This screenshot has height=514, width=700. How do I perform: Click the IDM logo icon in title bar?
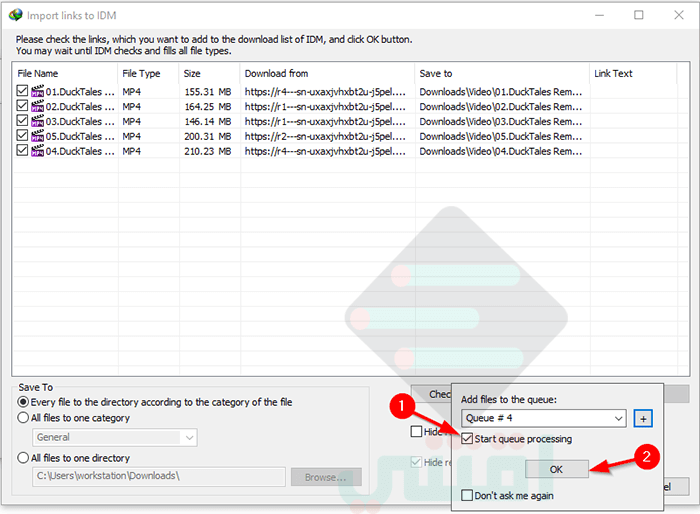click(15, 15)
